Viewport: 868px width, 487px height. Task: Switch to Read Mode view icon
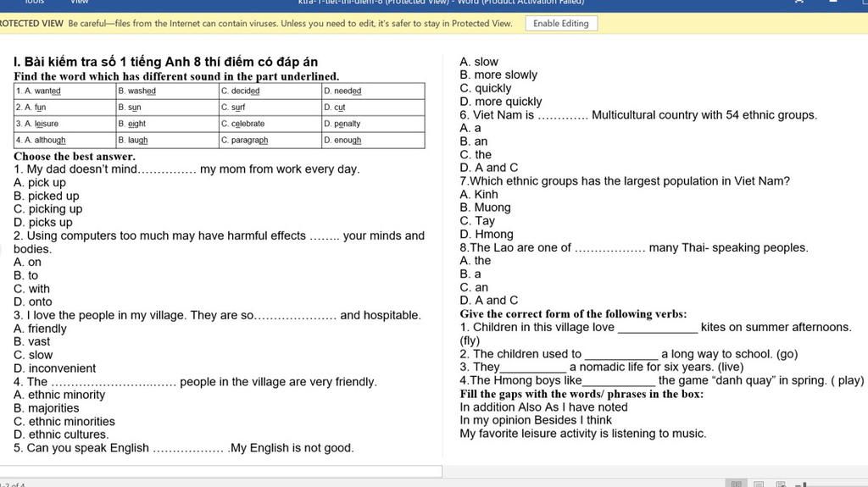(x=737, y=484)
